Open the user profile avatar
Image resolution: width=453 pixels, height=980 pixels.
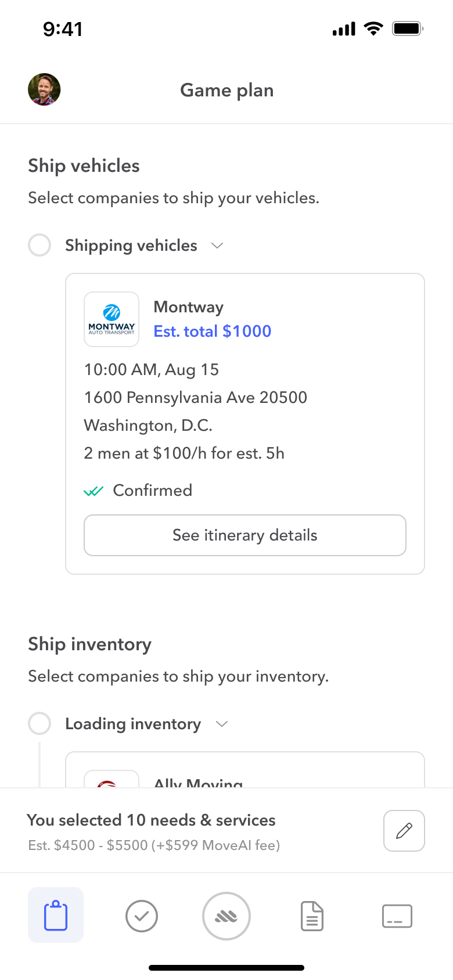(x=44, y=89)
